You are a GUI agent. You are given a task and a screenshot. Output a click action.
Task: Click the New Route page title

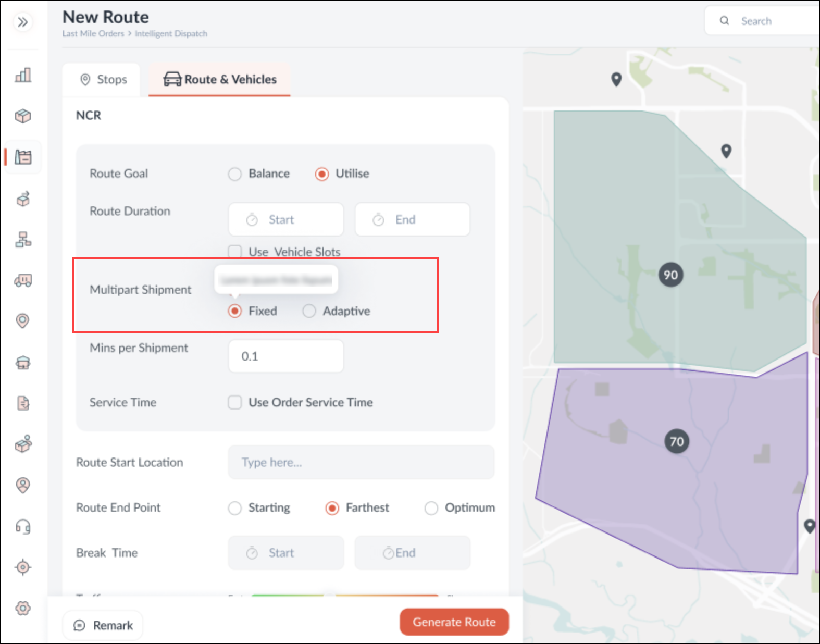[x=106, y=17]
